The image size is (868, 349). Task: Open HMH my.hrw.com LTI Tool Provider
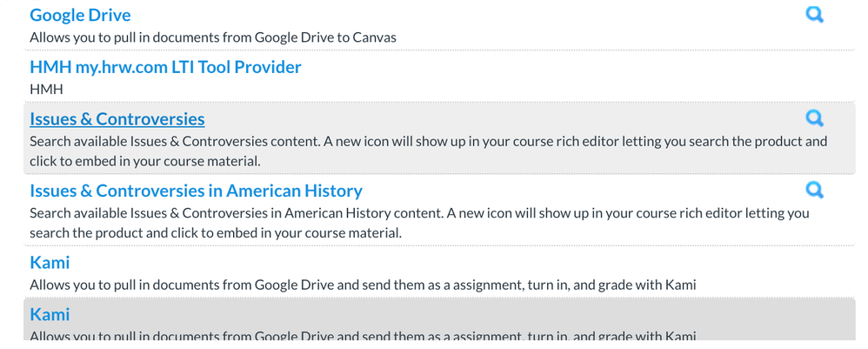(165, 67)
